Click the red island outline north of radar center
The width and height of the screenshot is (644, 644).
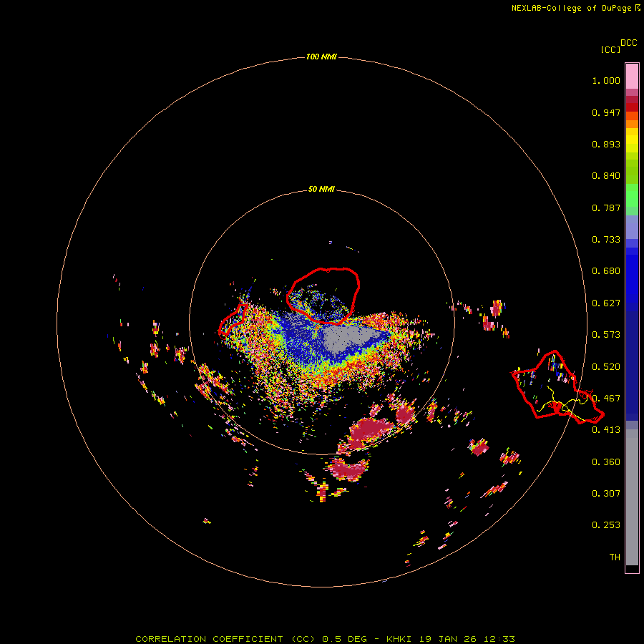click(323, 295)
